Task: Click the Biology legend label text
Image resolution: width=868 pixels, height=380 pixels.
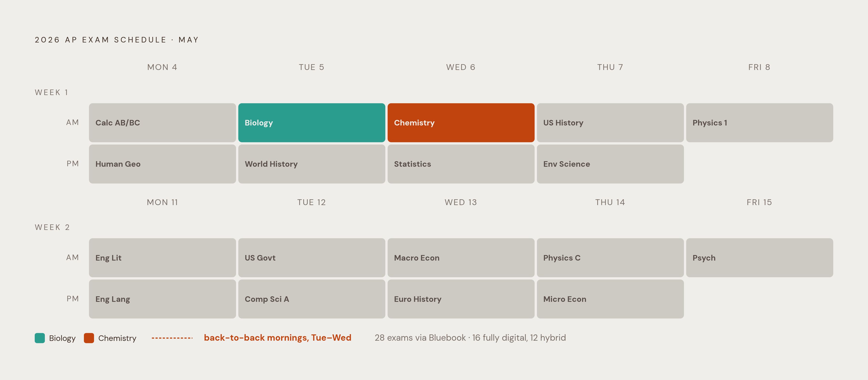Action: [62, 338]
